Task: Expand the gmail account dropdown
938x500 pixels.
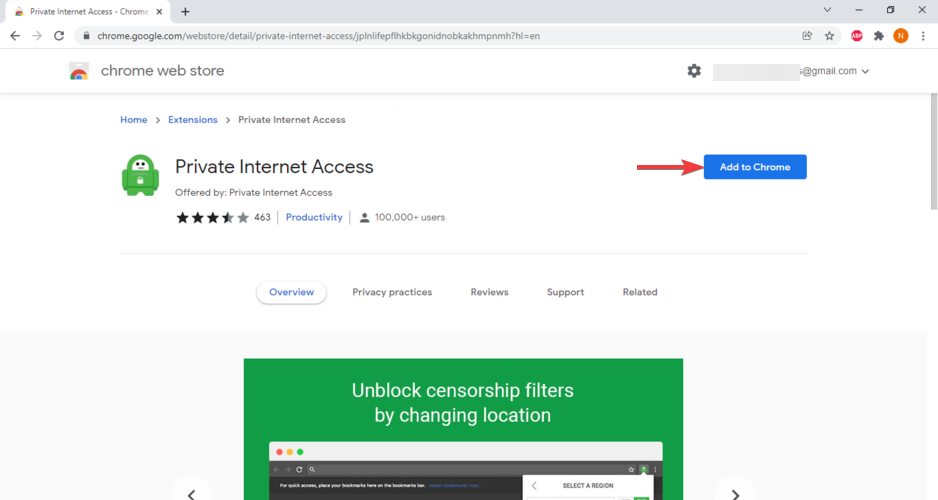Action: click(x=864, y=71)
